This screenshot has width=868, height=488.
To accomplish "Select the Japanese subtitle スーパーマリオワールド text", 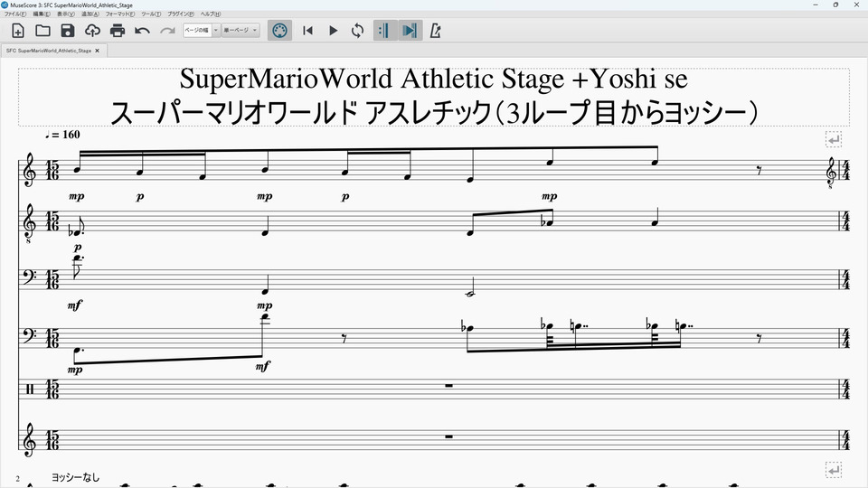I will click(x=433, y=112).
